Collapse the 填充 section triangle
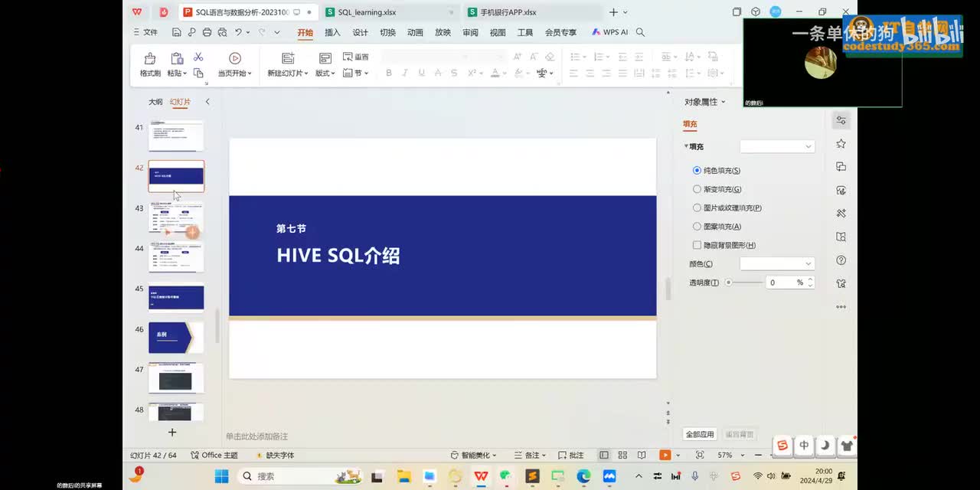 point(686,146)
